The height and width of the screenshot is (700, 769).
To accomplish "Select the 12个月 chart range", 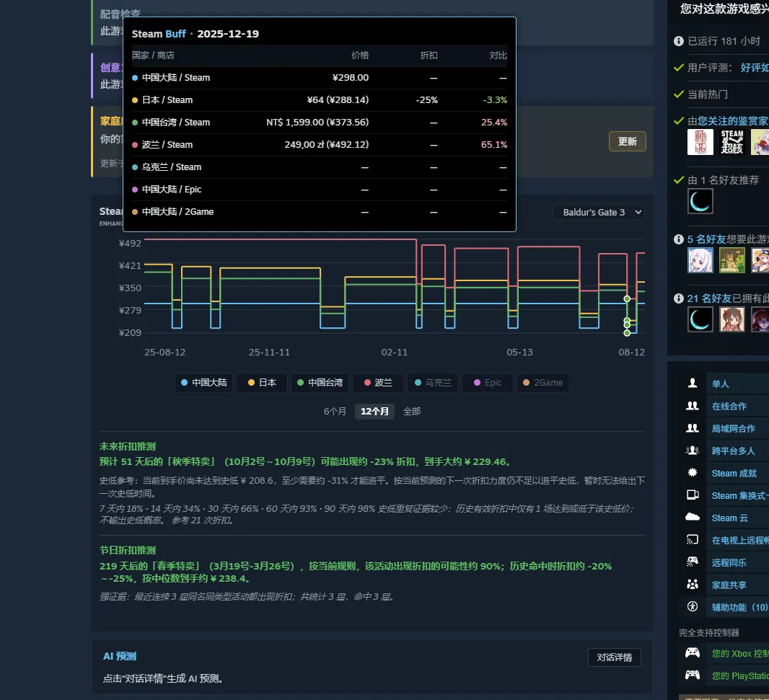I will tap(374, 411).
